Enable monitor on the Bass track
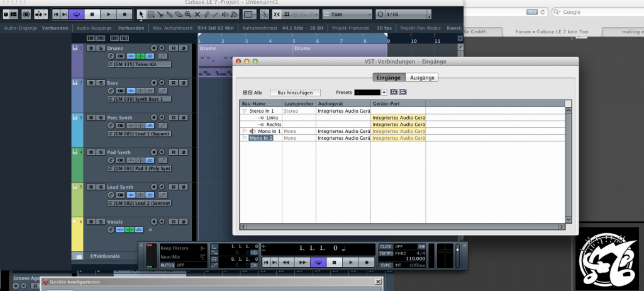 162,83
